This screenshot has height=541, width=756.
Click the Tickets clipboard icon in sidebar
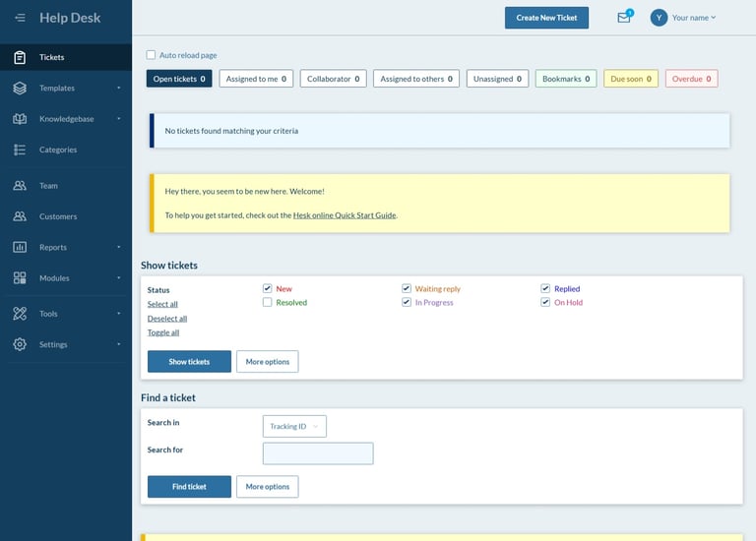[x=20, y=57]
